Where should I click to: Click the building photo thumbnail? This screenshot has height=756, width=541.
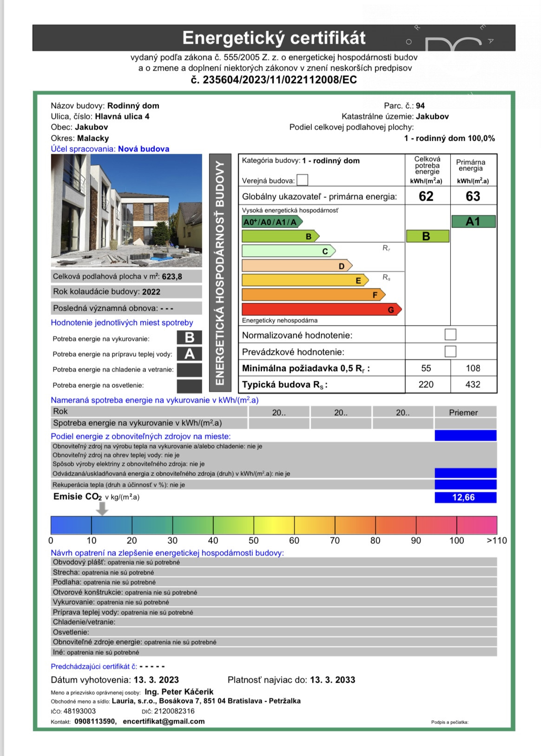[x=126, y=210]
